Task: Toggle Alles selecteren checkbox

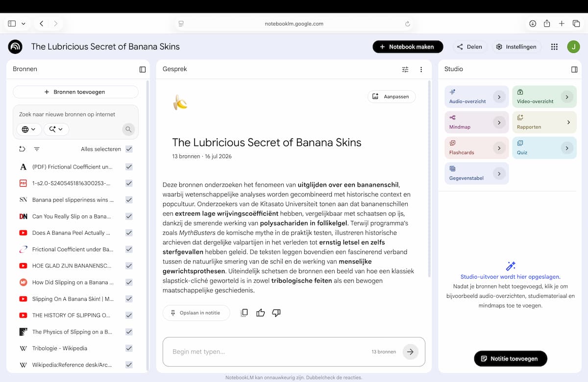Action: click(x=129, y=149)
